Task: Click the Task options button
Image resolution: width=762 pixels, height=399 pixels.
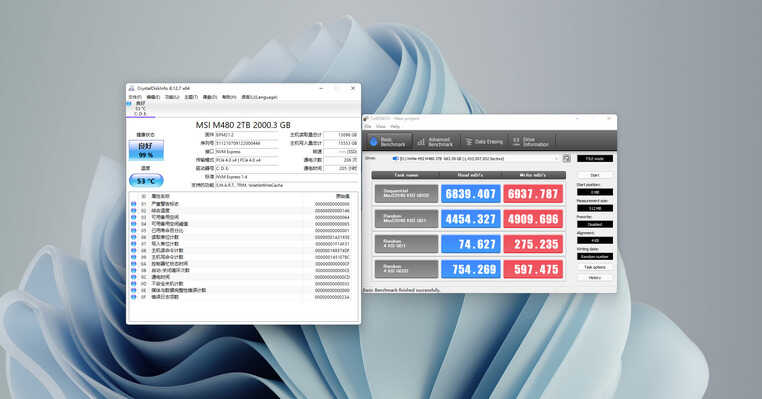Action: [x=595, y=267]
